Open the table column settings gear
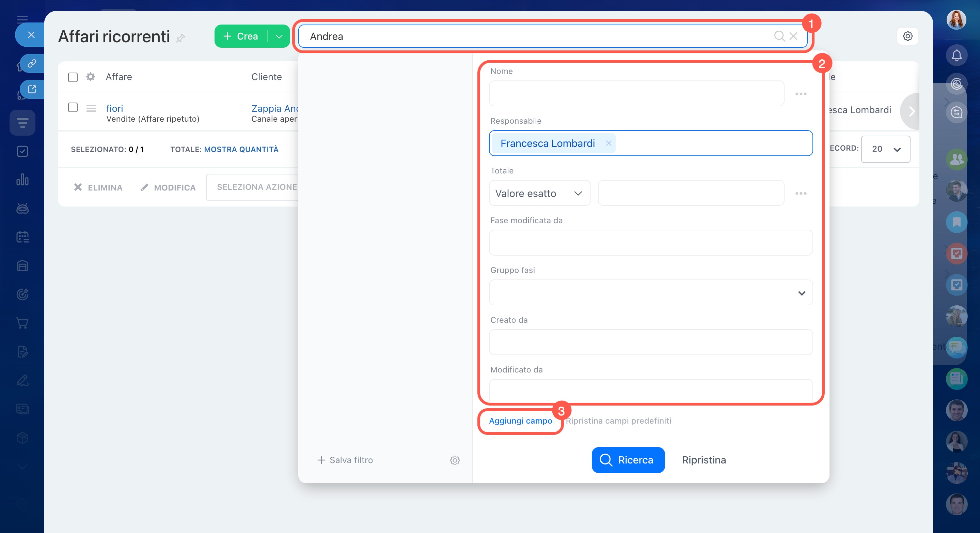The width and height of the screenshot is (980, 533). (x=91, y=77)
